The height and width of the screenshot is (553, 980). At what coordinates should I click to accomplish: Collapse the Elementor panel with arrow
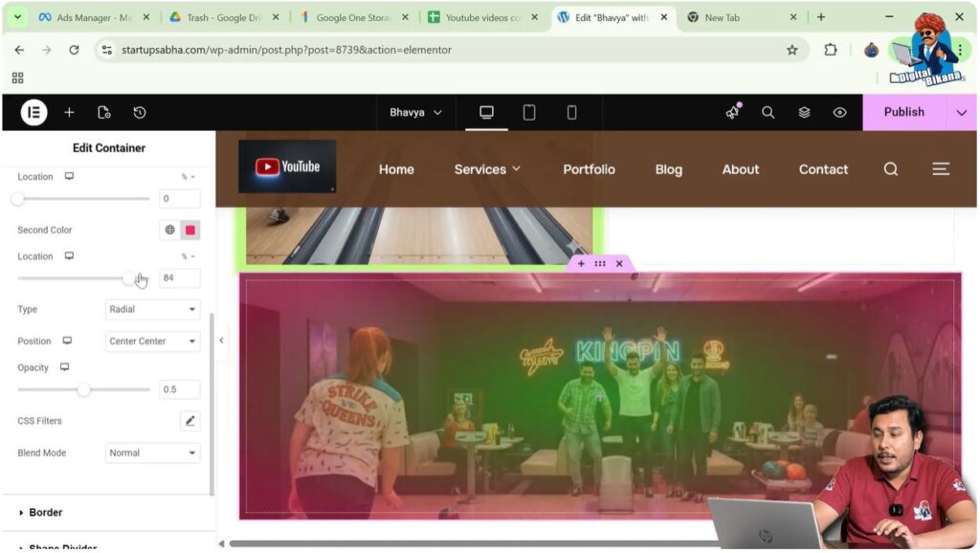pyautogui.click(x=221, y=341)
